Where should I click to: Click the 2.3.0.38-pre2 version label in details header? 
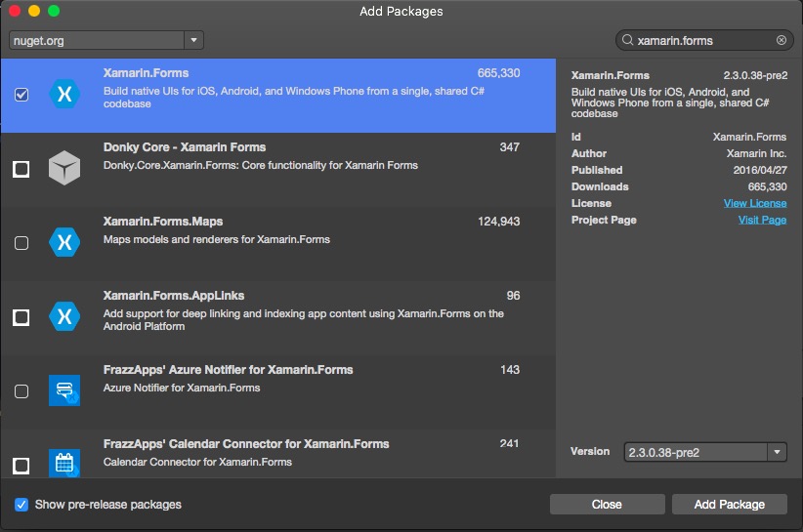click(x=755, y=76)
